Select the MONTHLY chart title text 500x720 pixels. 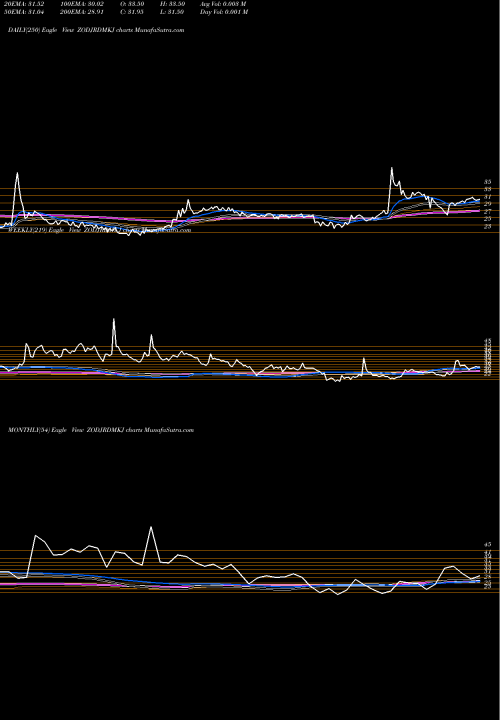pos(101,430)
